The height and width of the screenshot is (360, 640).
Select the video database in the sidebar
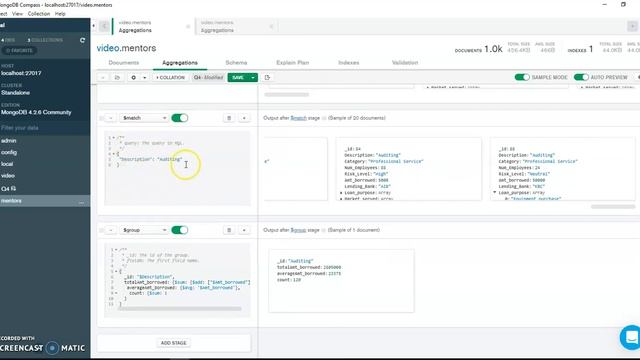pyautogui.click(x=8, y=176)
